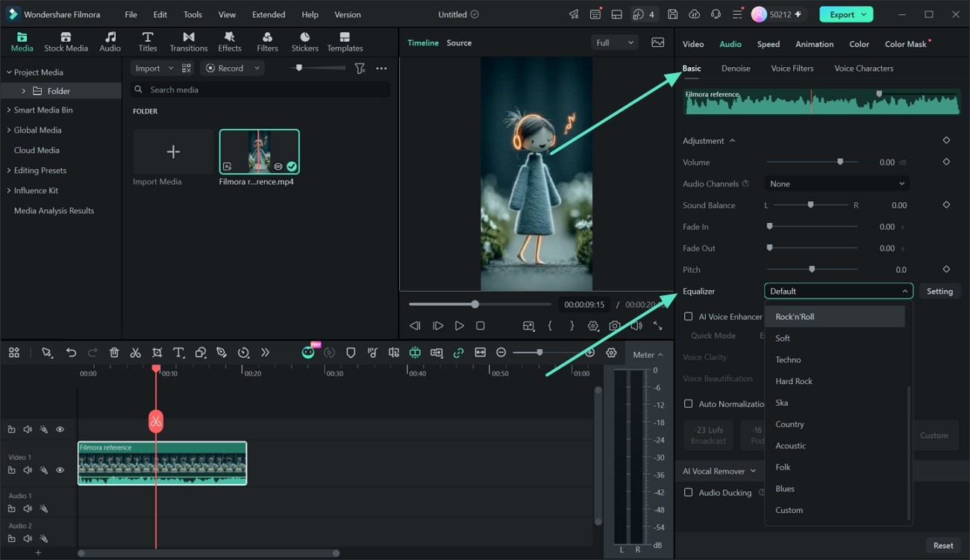970x560 pixels.
Task: Click the delete trash icon in timeline toolbar
Action: pos(114,353)
